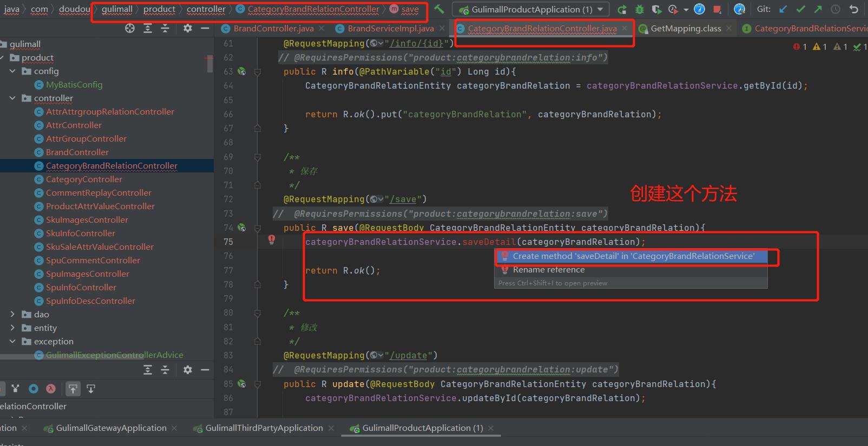Collapse the controller folder
This screenshot has height=446, width=868.
[12, 98]
